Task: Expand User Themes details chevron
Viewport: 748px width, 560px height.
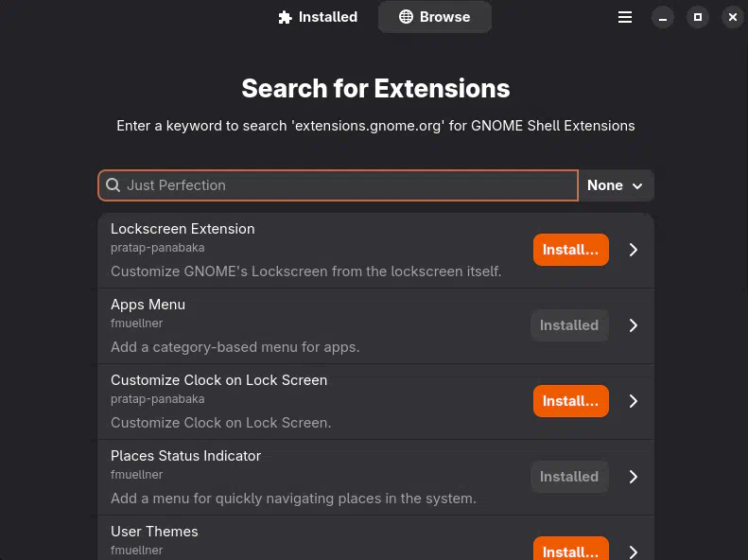Action: 634,551
